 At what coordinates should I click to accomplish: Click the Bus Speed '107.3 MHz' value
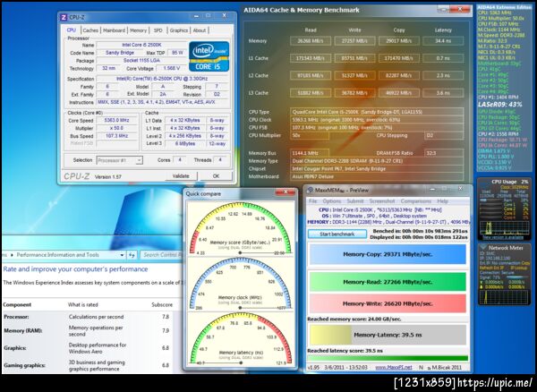(116, 136)
